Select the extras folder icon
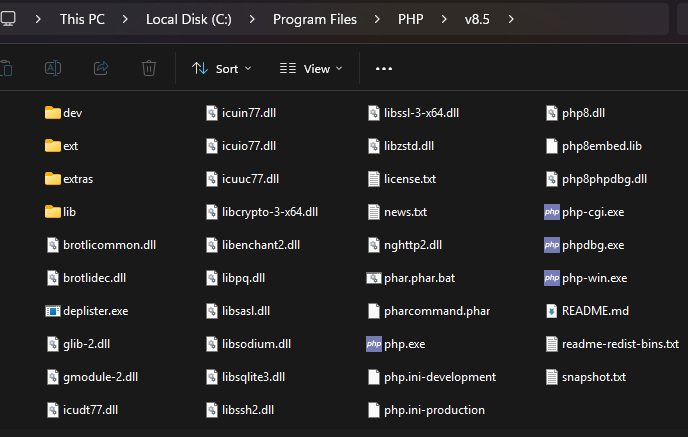This screenshot has width=688, height=437. [x=53, y=179]
